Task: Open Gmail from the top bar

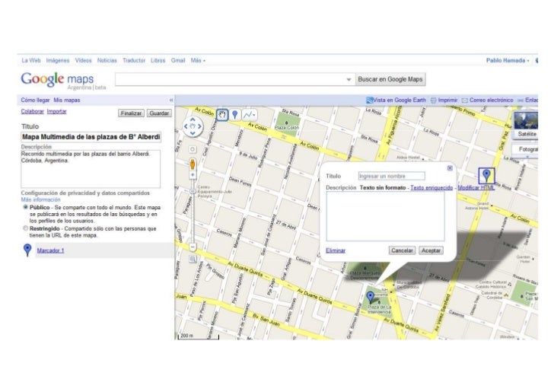Action: point(178,60)
